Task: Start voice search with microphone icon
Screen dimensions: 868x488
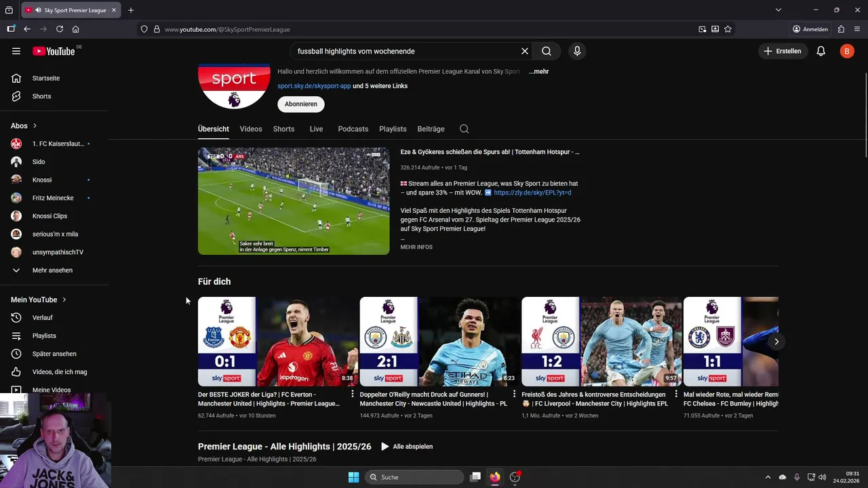Action: [577, 51]
